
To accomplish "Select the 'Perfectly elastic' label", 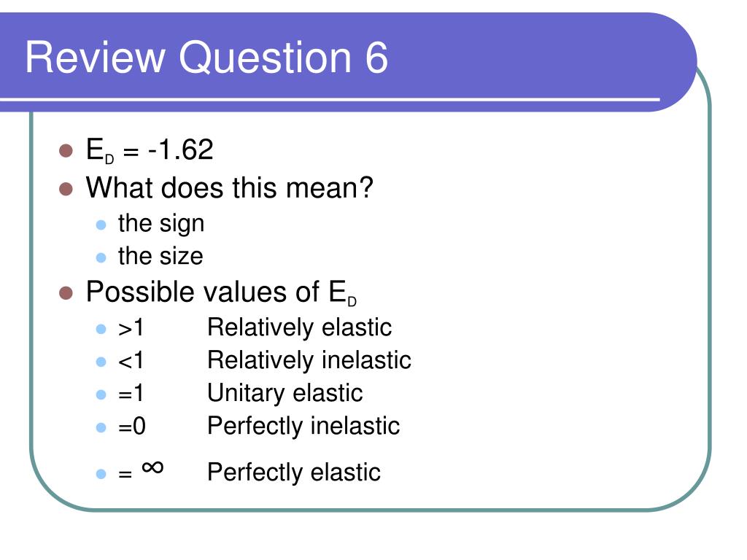I will click(294, 472).
